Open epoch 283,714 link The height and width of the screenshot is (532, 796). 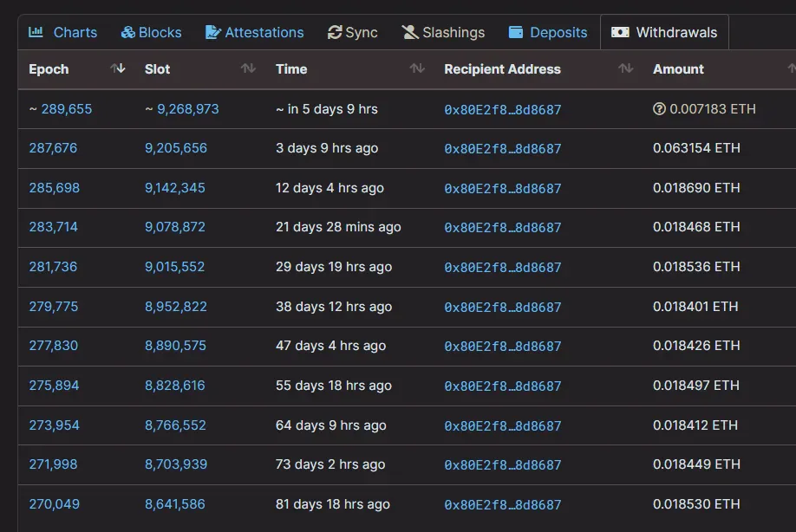[53, 227]
